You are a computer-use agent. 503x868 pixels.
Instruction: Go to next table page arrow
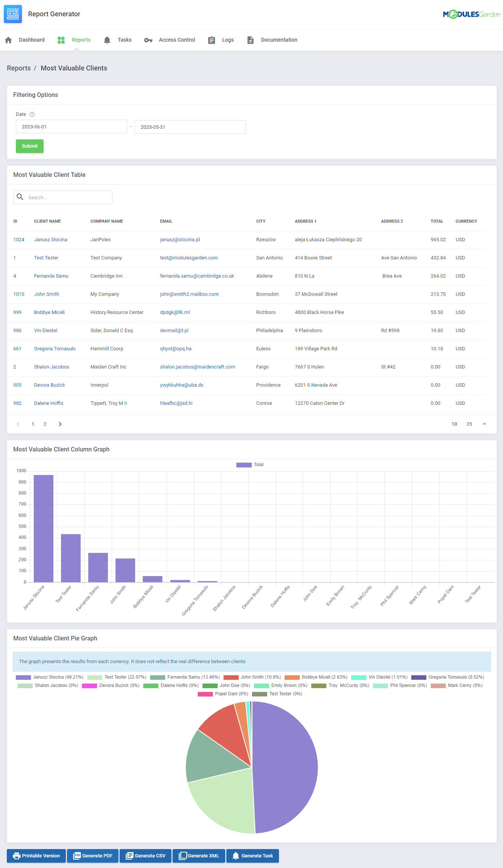(x=60, y=424)
